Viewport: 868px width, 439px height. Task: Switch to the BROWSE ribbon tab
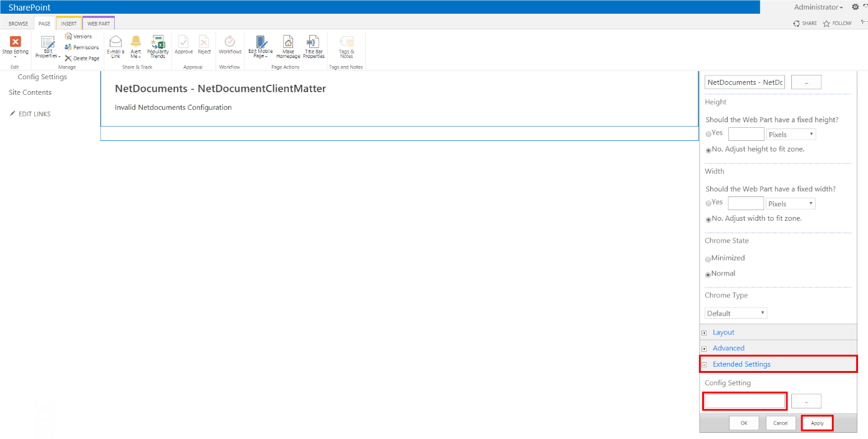tap(18, 24)
